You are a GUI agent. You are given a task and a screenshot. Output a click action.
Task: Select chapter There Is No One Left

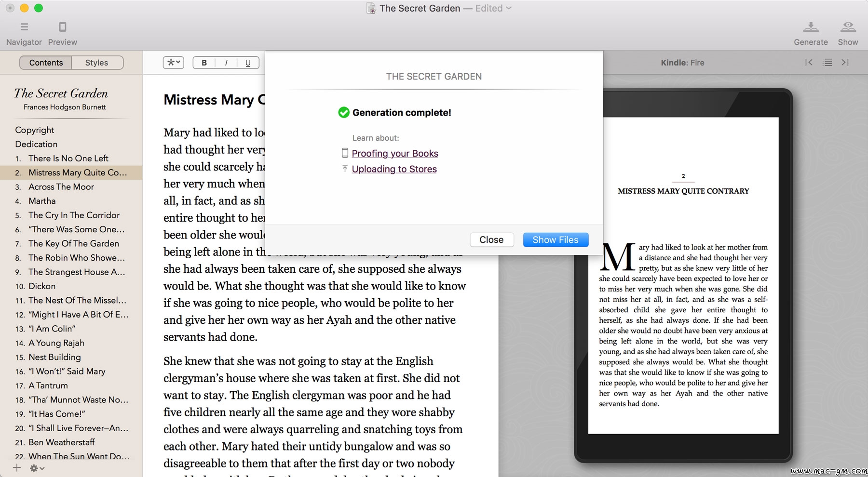point(71,159)
